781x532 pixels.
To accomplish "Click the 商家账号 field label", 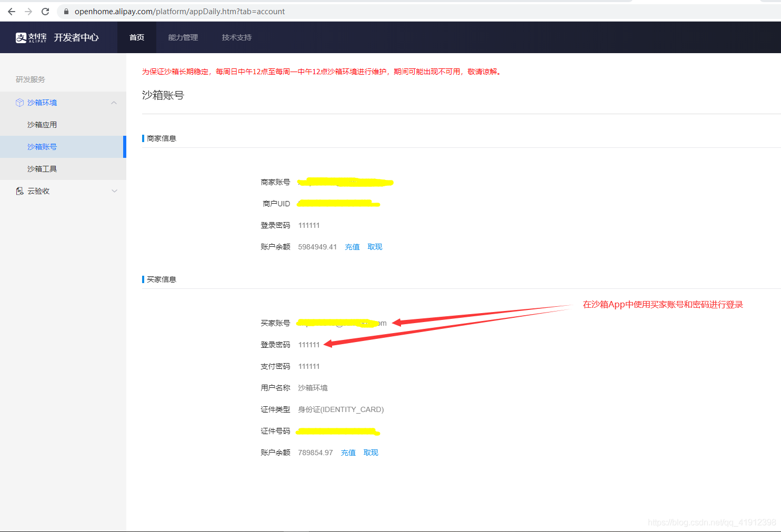I will click(x=275, y=182).
